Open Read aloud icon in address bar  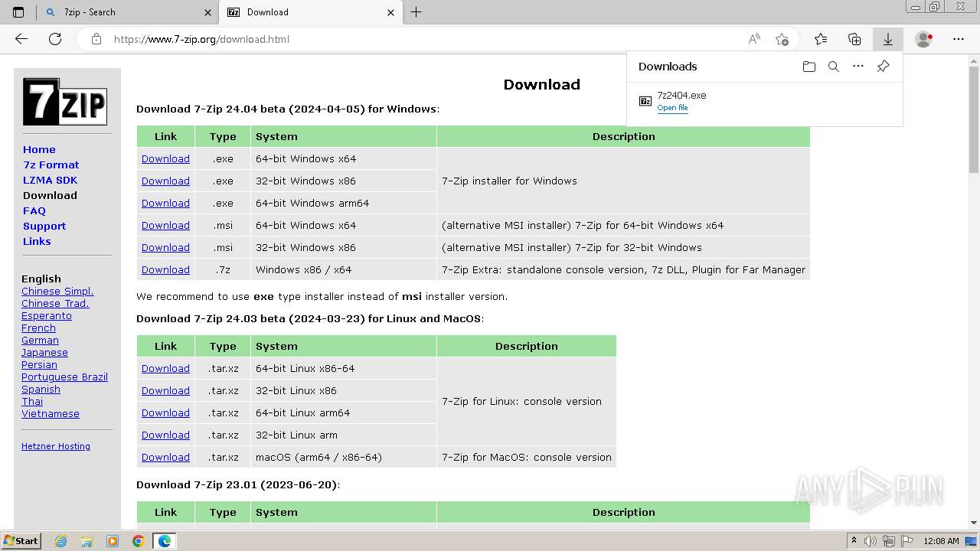[x=754, y=39]
